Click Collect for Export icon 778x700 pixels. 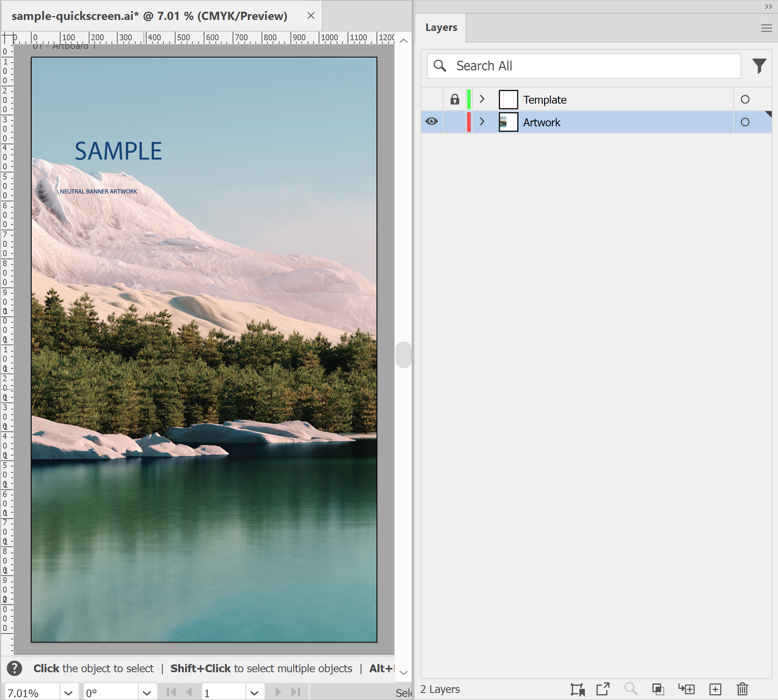pyautogui.click(x=577, y=689)
